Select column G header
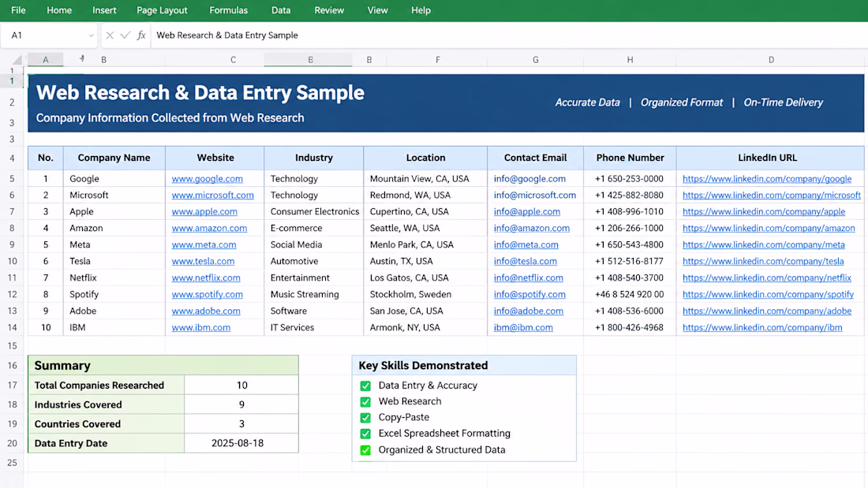This screenshot has height=488, width=868. click(x=535, y=60)
